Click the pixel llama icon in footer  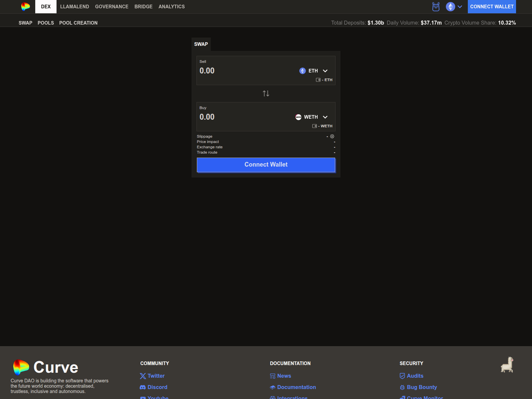(507, 365)
